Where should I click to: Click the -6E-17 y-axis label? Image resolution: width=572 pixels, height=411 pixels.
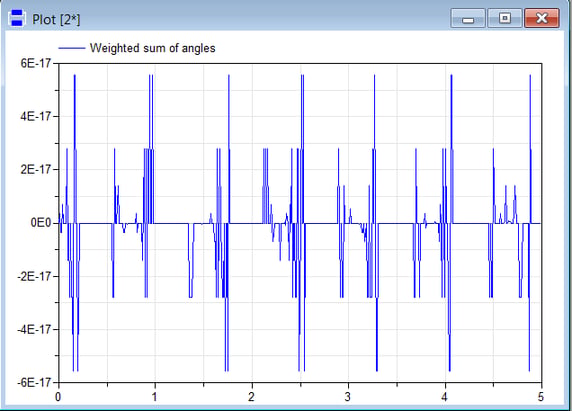point(34,383)
